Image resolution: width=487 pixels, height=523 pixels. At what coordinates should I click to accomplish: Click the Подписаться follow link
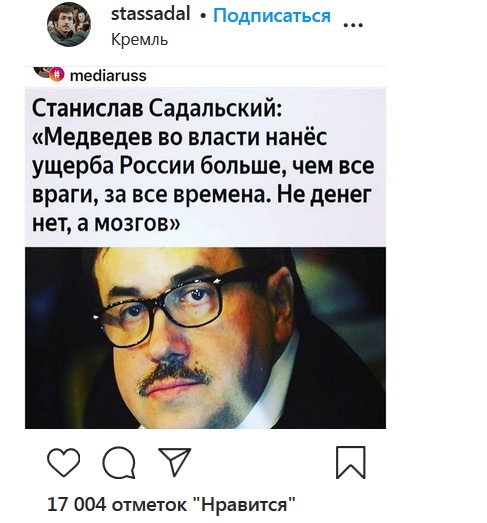[272, 16]
